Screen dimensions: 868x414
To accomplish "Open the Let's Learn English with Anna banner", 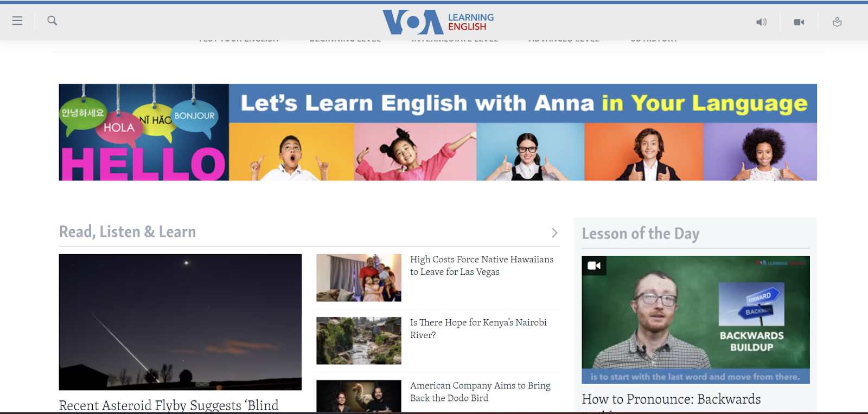I will point(438,132).
